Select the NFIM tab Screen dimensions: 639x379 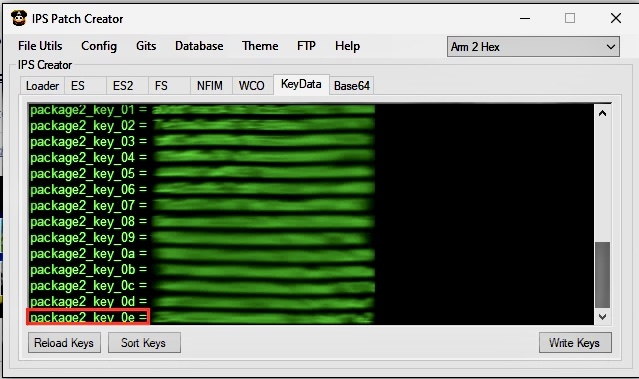211,86
